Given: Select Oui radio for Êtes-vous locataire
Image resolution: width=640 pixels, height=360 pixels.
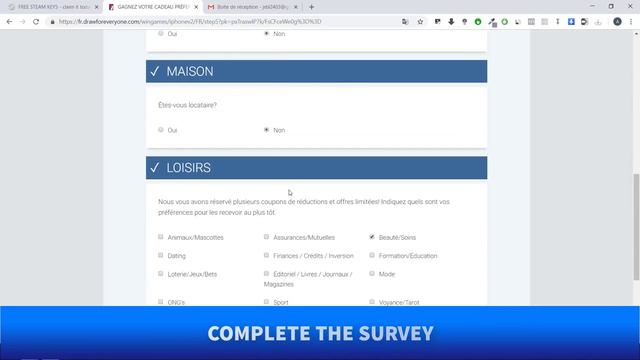Looking at the screenshot, I should click(160, 130).
